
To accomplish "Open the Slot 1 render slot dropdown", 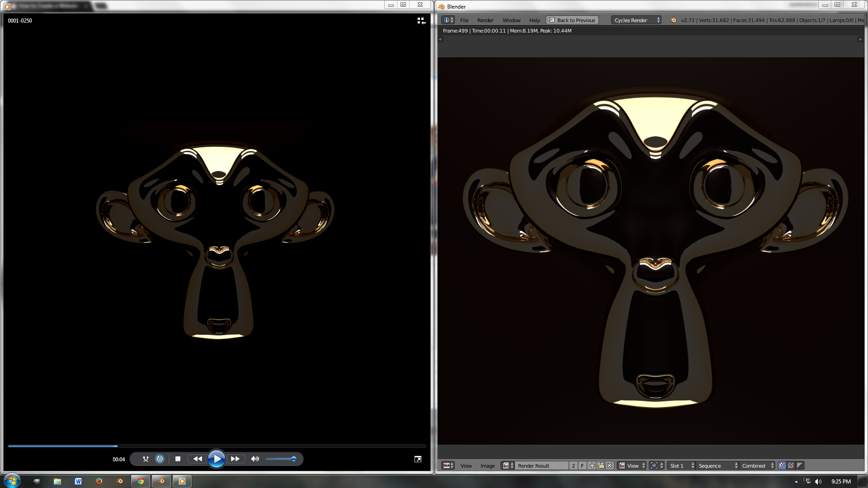I will [x=681, y=466].
